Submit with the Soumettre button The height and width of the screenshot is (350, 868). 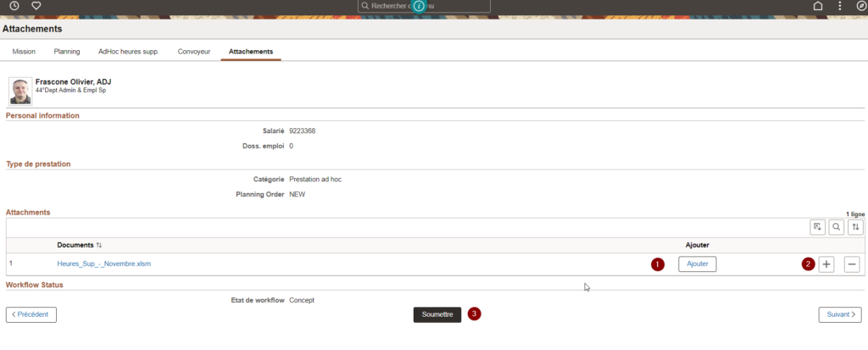(x=437, y=314)
